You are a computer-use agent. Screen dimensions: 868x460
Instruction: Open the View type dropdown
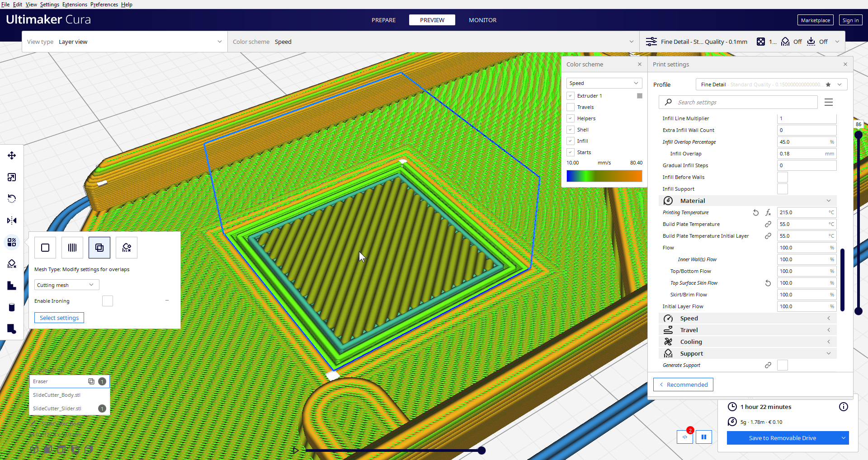point(125,42)
